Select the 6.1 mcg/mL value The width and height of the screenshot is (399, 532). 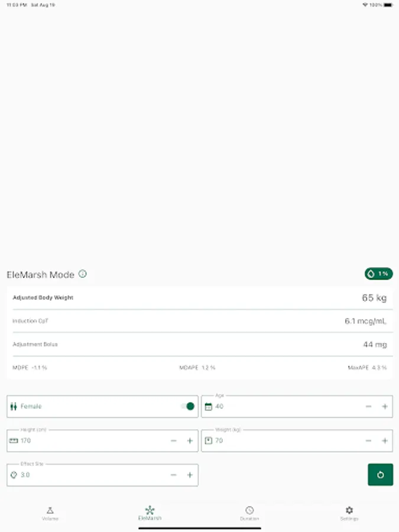(x=365, y=321)
